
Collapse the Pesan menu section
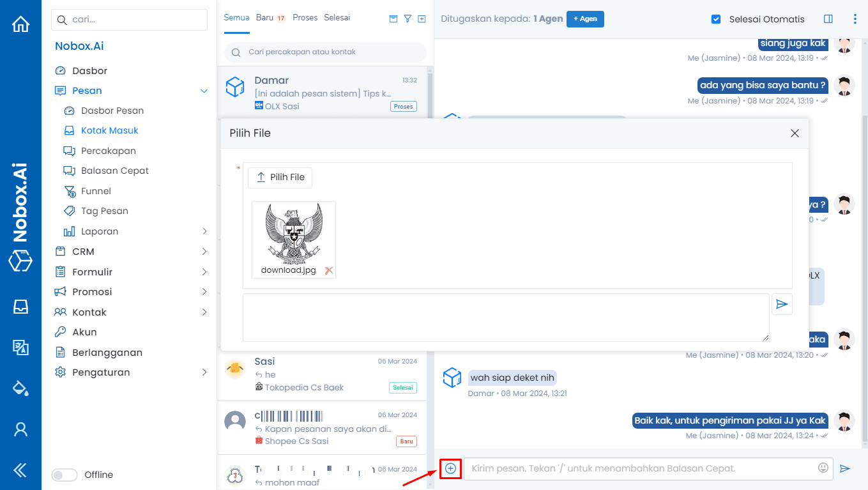(204, 91)
